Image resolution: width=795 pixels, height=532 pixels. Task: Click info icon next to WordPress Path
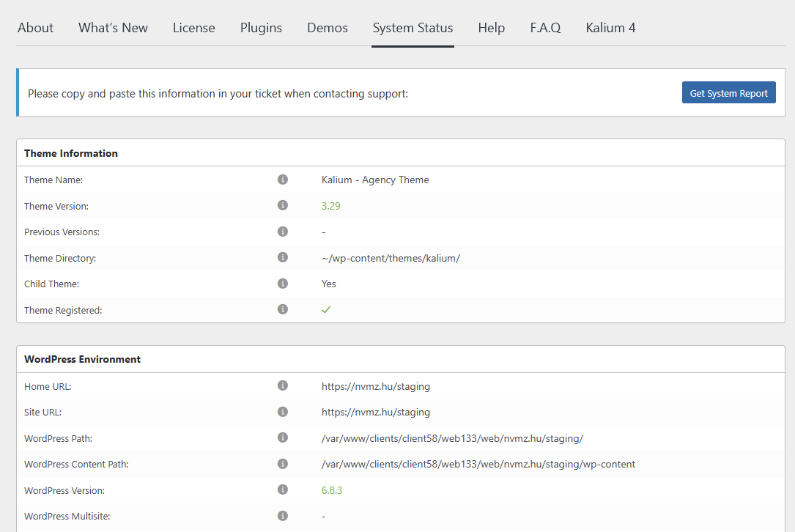coord(283,438)
